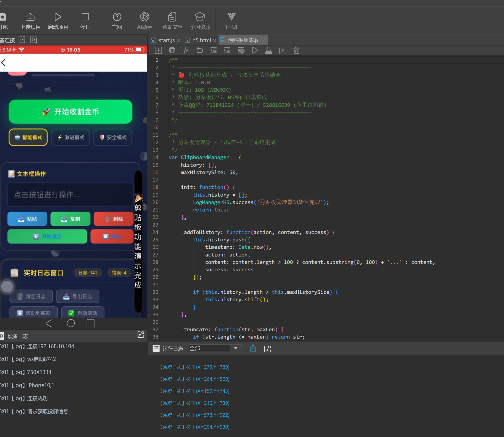The image size is (504, 437).
Task: Click the flask test icon
Action: (x=269, y=50)
